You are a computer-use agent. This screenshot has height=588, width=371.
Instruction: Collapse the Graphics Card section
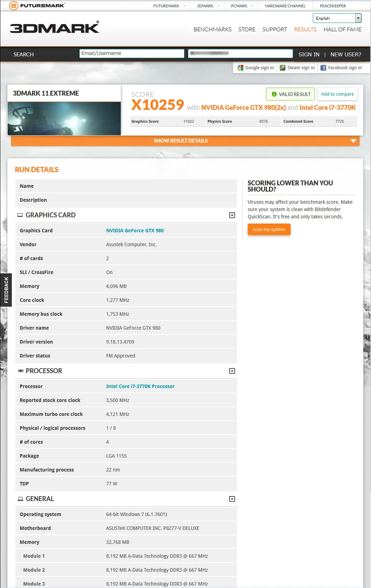[x=232, y=215]
